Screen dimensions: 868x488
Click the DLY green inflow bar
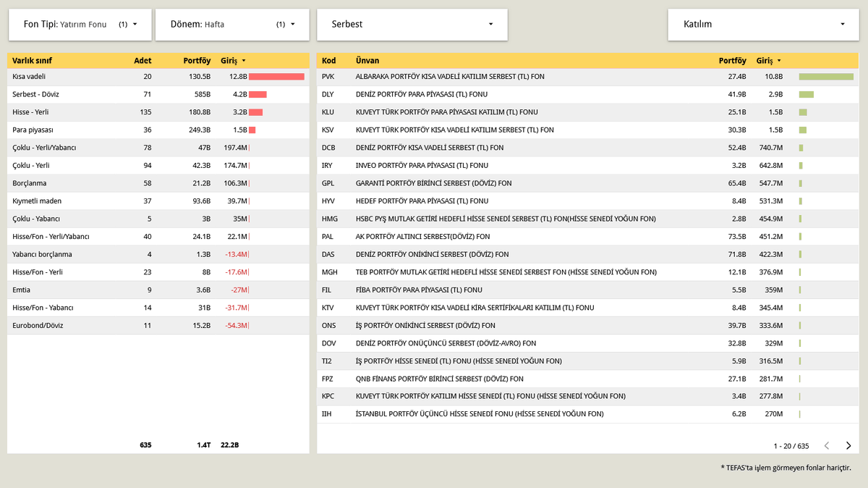tap(807, 94)
